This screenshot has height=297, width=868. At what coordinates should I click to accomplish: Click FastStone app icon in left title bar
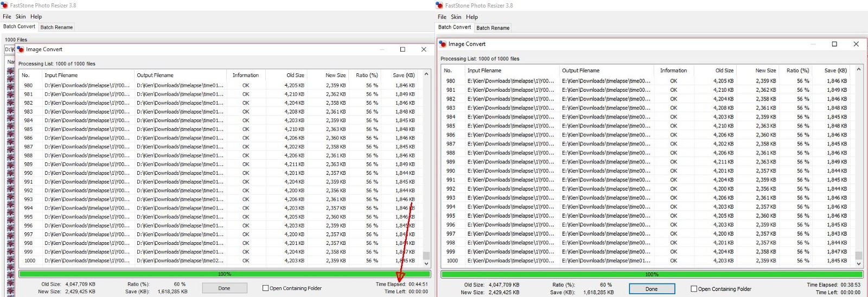(x=5, y=5)
